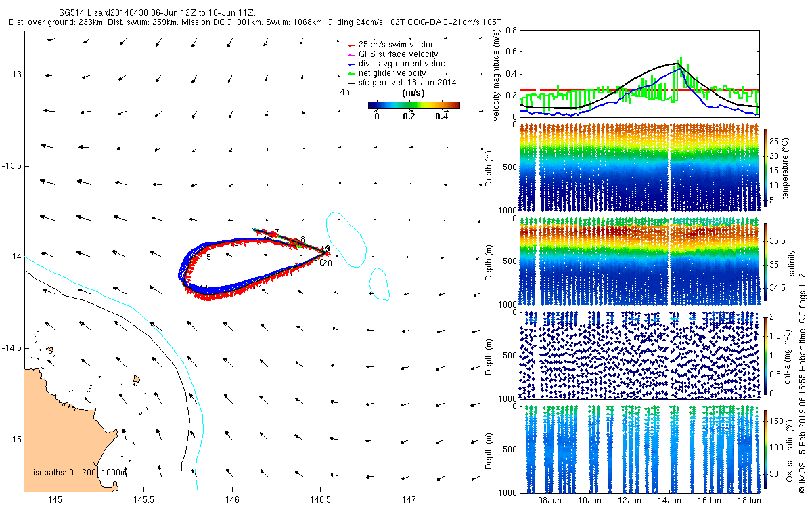
Task: Click the '0.6' tick on the velocity magnitude axis
Action: click(x=510, y=53)
